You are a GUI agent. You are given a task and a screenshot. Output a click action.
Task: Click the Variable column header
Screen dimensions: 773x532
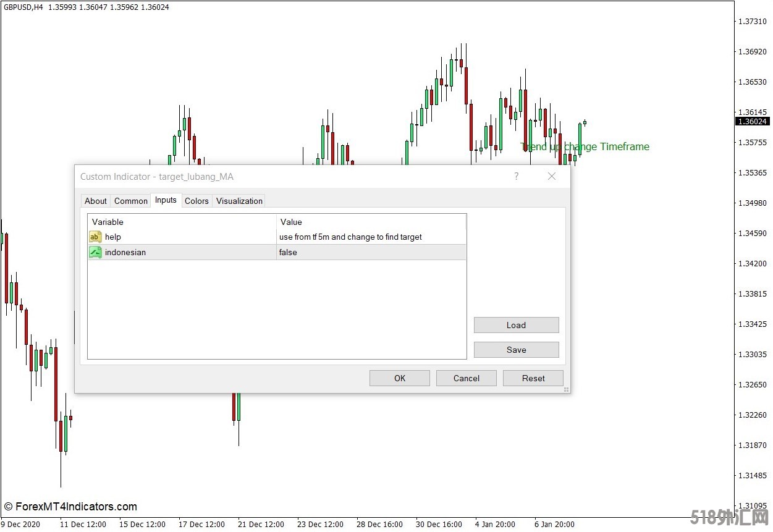click(182, 222)
